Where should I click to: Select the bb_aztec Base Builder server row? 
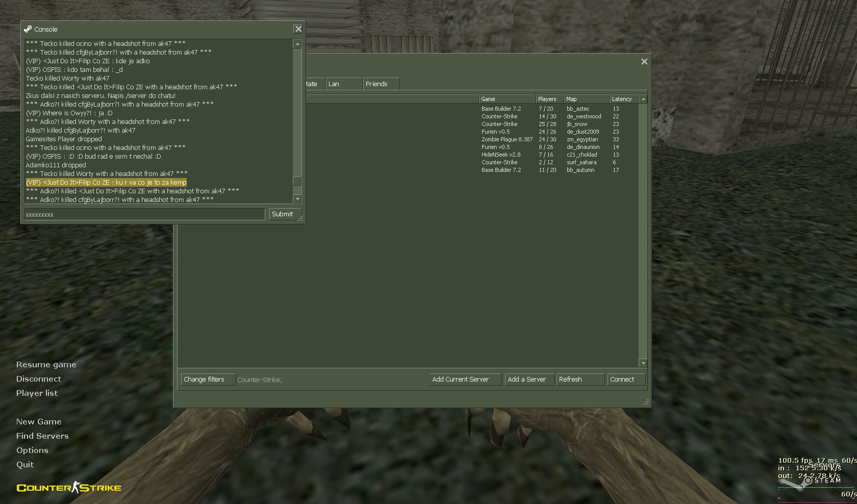(x=408, y=109)
